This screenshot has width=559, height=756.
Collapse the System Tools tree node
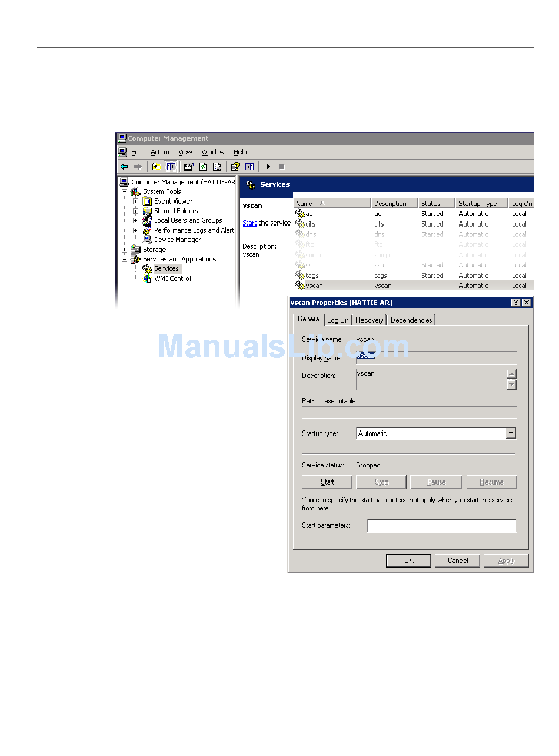(x=125, y=191)
